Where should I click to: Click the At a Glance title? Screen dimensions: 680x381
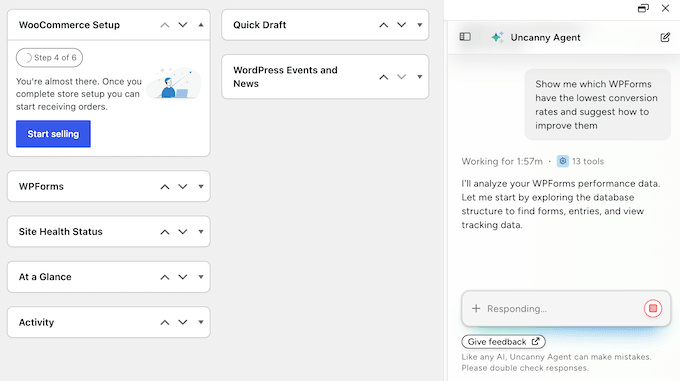[45, 277]
